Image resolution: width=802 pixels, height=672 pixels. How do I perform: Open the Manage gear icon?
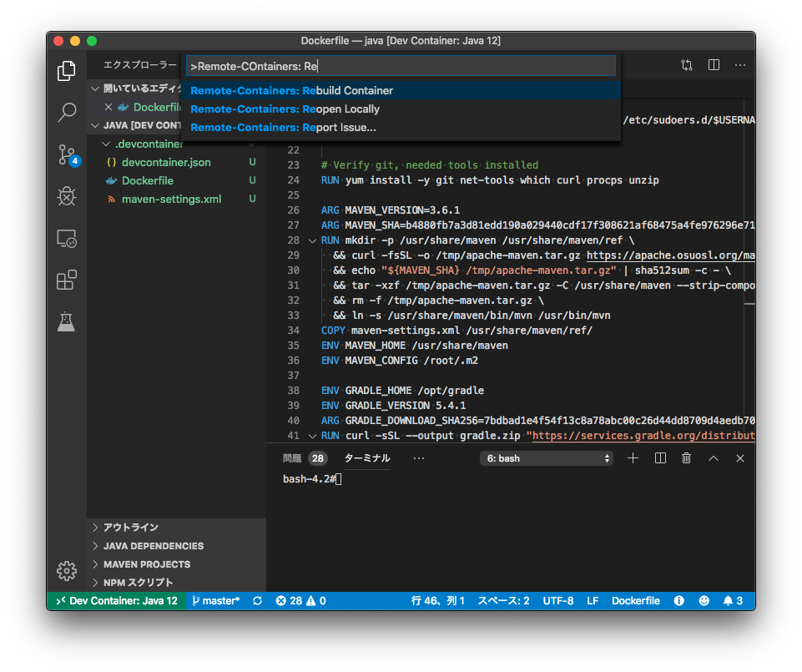click(67, 571)
